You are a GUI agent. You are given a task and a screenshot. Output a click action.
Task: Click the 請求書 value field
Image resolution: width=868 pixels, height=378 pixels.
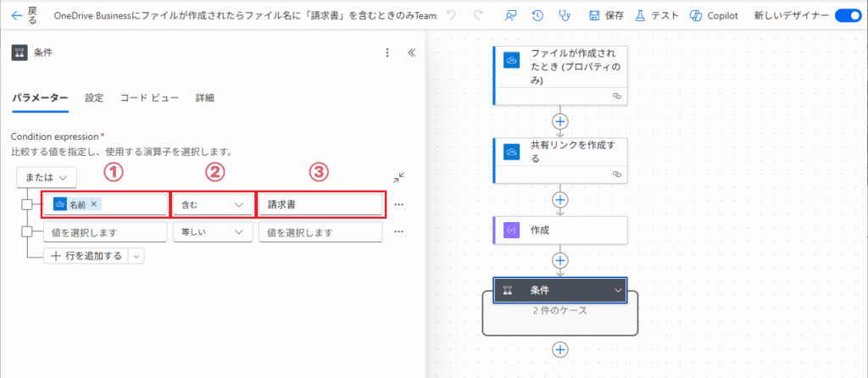pos(320,204)
